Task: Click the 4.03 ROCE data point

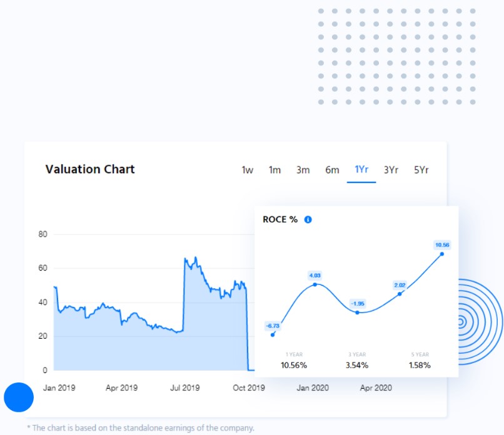Action: (x=315, y=284)
